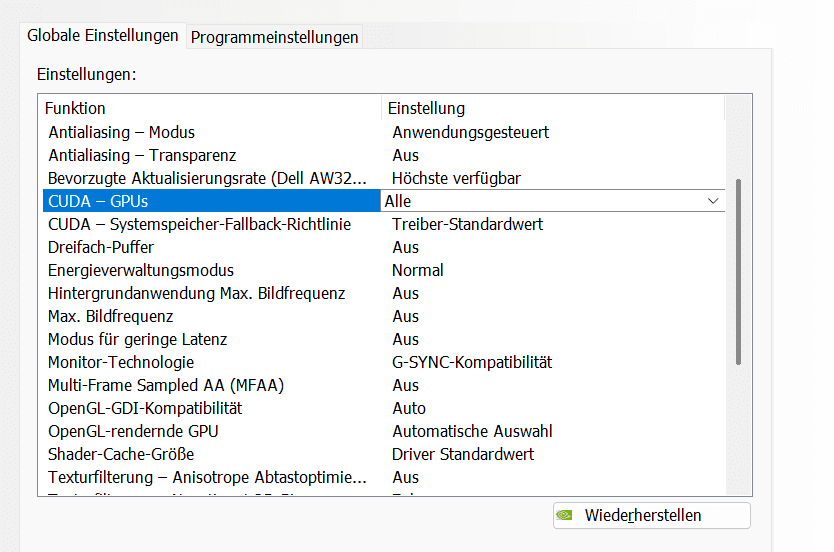
Task: Click the Wiederherstellen button
Action: (652, 515)
